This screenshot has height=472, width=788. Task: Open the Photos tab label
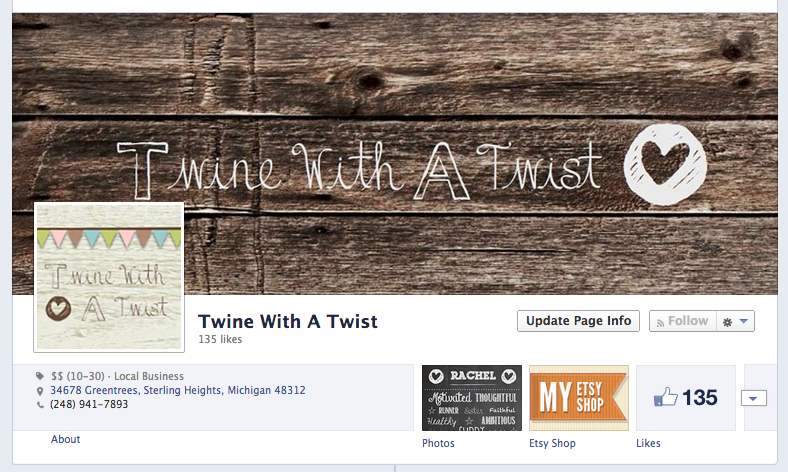pyautogui.click(x=438, y=443)
